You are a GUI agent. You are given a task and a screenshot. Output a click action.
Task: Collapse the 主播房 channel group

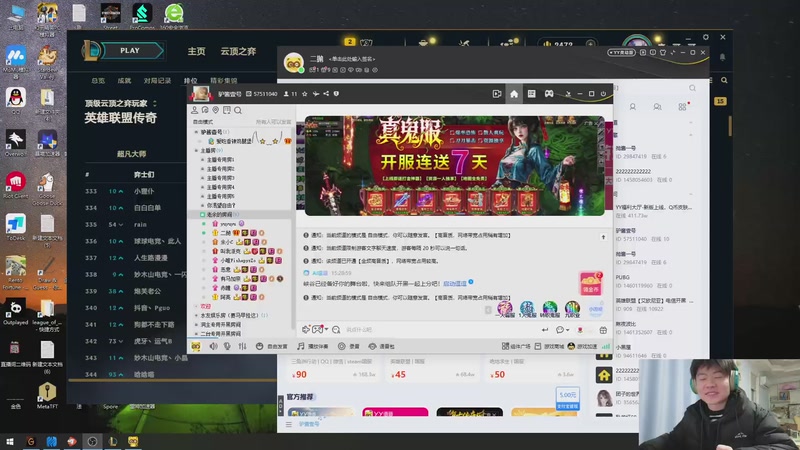196,151
